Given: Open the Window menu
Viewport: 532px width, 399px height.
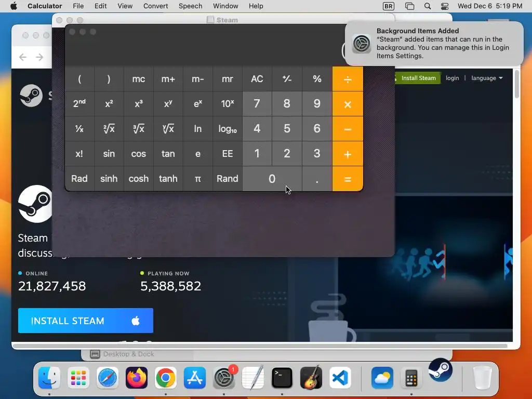Looking at the screenshot, I should tap(225, 6).
